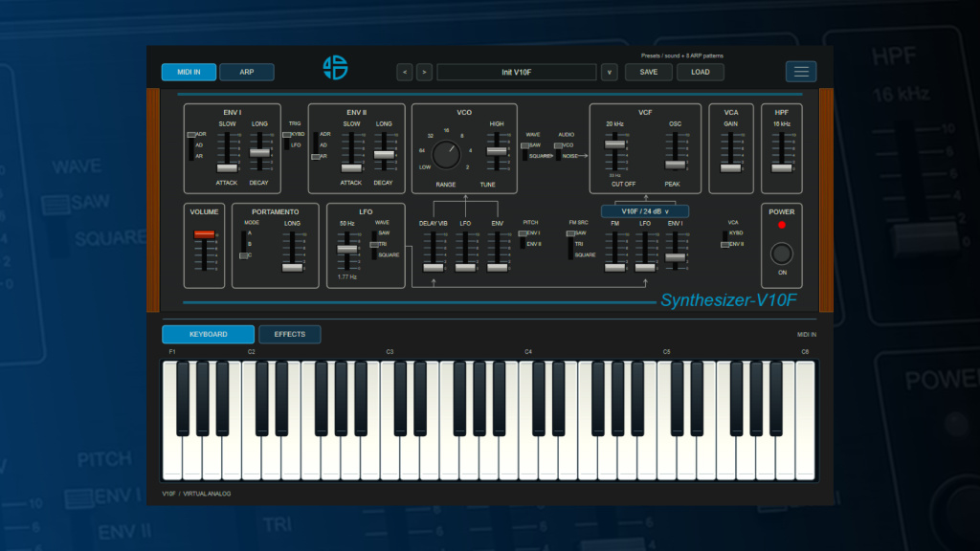Set ENV II mode switch to AR

pos(316,157)
